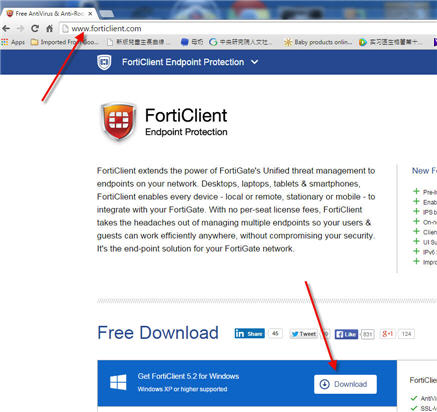Click the Google +1 button
This screenshot has width=437, height=412.
tap(387, 334)
